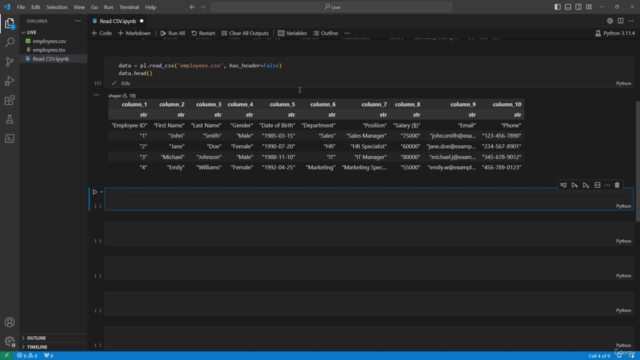Open the Extensions view
The width and height of the screenshot is (640, 360).
pos(9,100)
